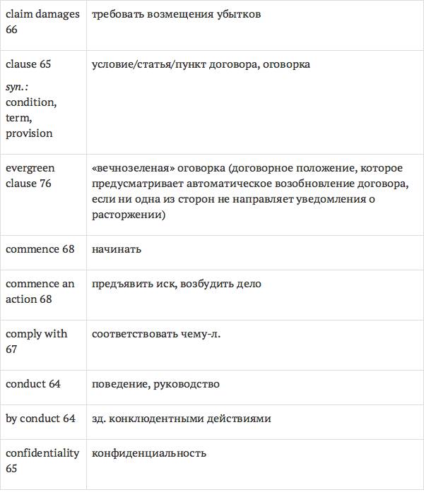This screenshot has width=424, height=504.
Task: Select the translation 'предъявить иск, возбудить дело'
Action: 177,284
